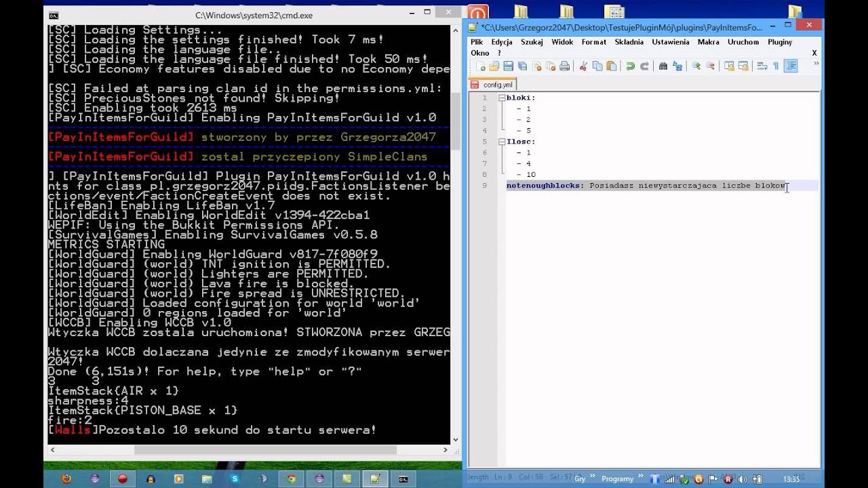Show all characters with pilcrow icon
Viewport: 868px width, 488px height.
pos(776,66)
